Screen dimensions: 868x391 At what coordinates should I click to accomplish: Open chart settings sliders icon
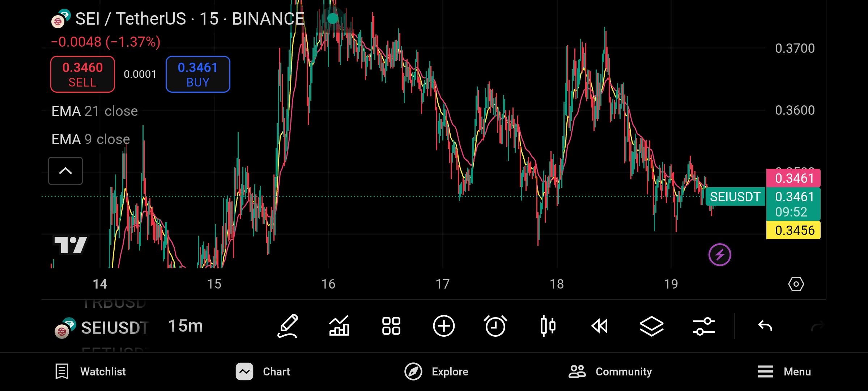(704, 326)
